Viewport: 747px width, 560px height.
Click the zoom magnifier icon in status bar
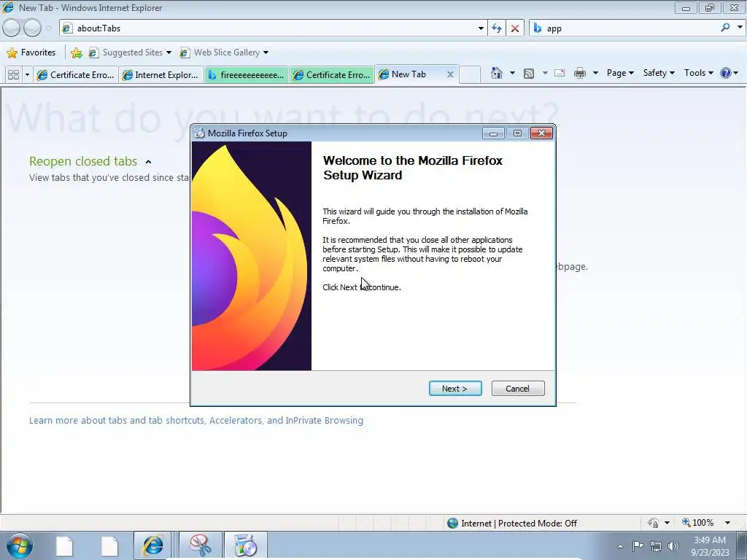pyautogui.click(x=686, y=522)
